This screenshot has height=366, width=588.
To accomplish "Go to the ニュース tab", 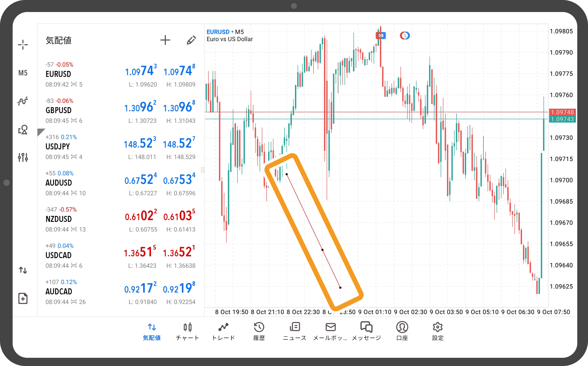I will coord(295,331).
